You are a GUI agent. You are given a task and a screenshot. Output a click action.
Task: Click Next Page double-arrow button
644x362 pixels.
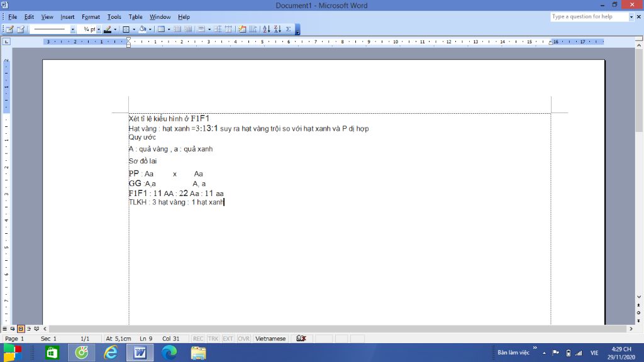(639, 321)
